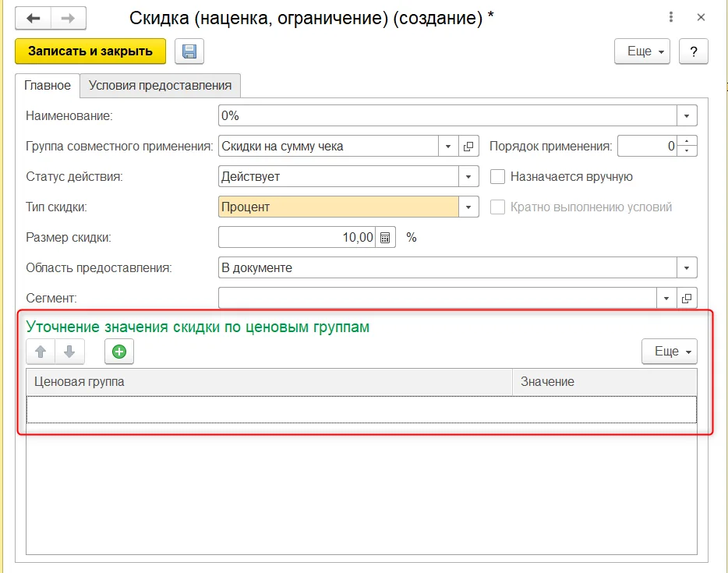The width and height of the screenshot is (728, 573).
Task: Switch to the Главное tab
Action: click(x=48, y=86)
